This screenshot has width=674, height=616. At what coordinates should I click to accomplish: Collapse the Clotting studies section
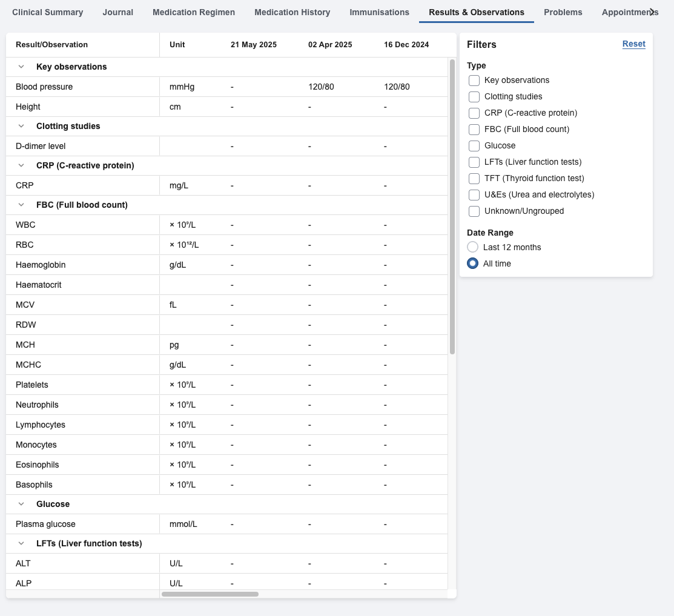22,126
